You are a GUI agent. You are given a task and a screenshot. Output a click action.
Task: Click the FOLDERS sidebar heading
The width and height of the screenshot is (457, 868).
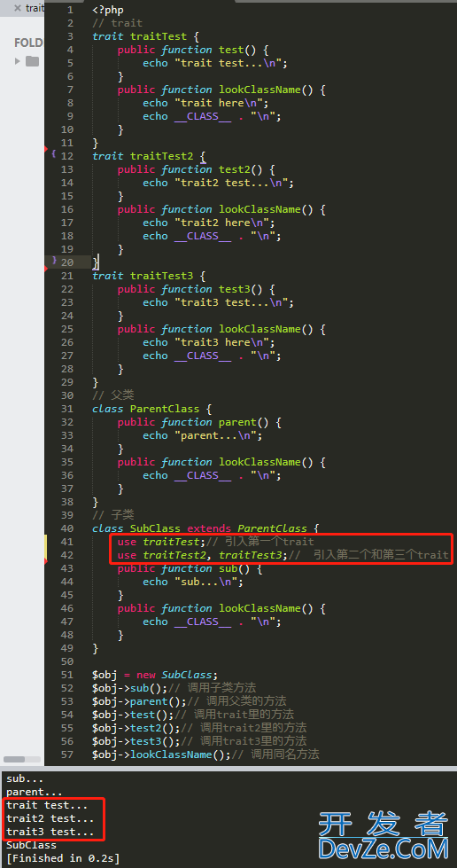pyautogui.click(x=28, y=43)
